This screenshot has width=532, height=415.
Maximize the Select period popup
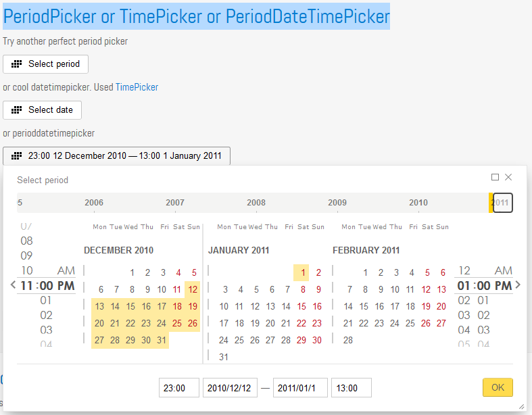(x=495, y=177)
